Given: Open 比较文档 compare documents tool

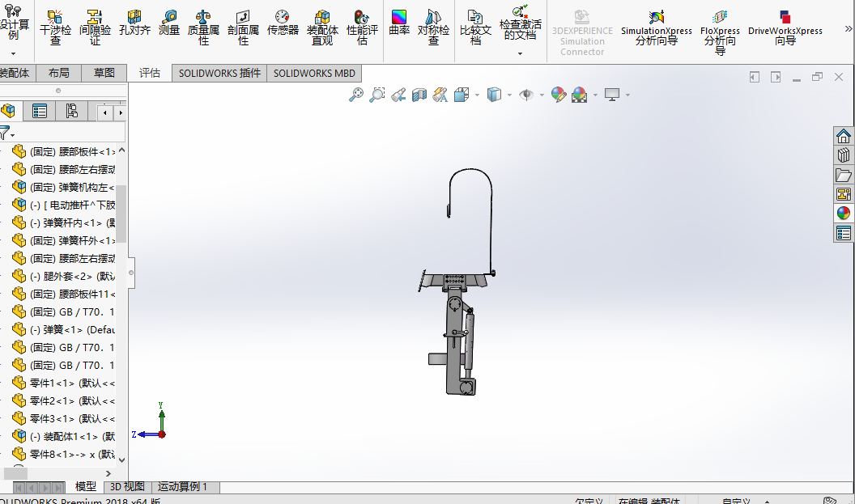Looking at the screenshot, I should click(x=475, y=28).
